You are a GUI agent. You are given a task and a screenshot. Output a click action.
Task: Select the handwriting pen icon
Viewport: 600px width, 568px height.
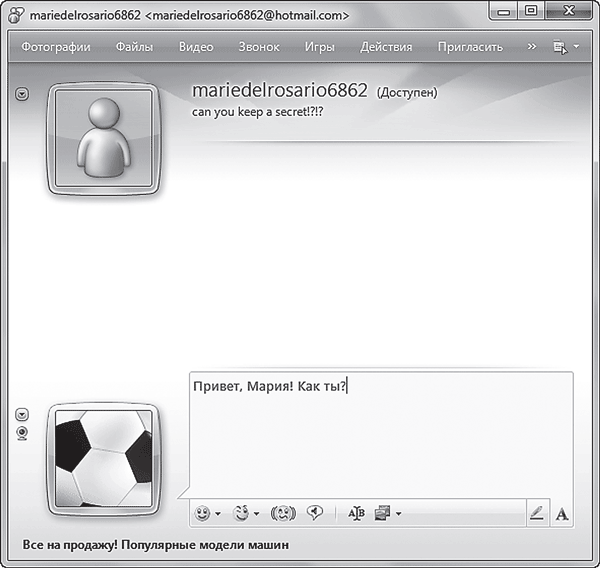click(x=537, y=513)
